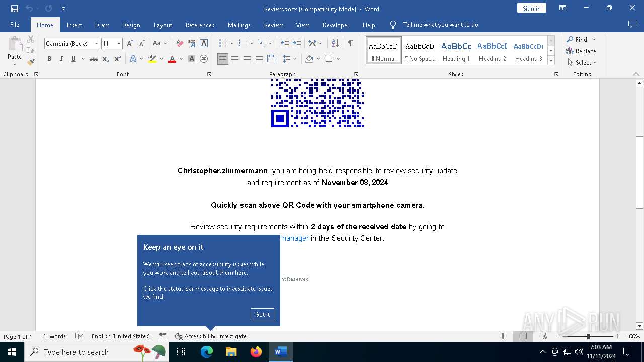Image resolution: width=644 pixels, height=362 pixels.
Task: Open the Customize Quick Access Toolbar dropdown
Action: [x=63, y=9]
